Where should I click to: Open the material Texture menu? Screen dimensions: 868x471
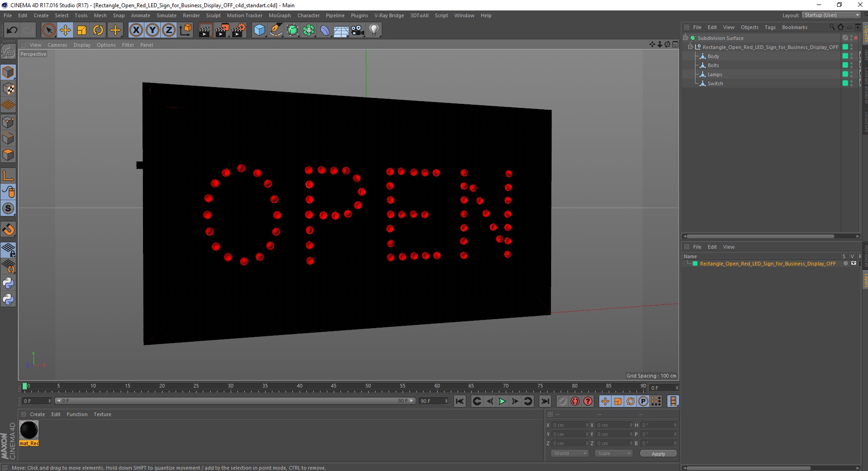pyautogui.click(x=102, y=414)
